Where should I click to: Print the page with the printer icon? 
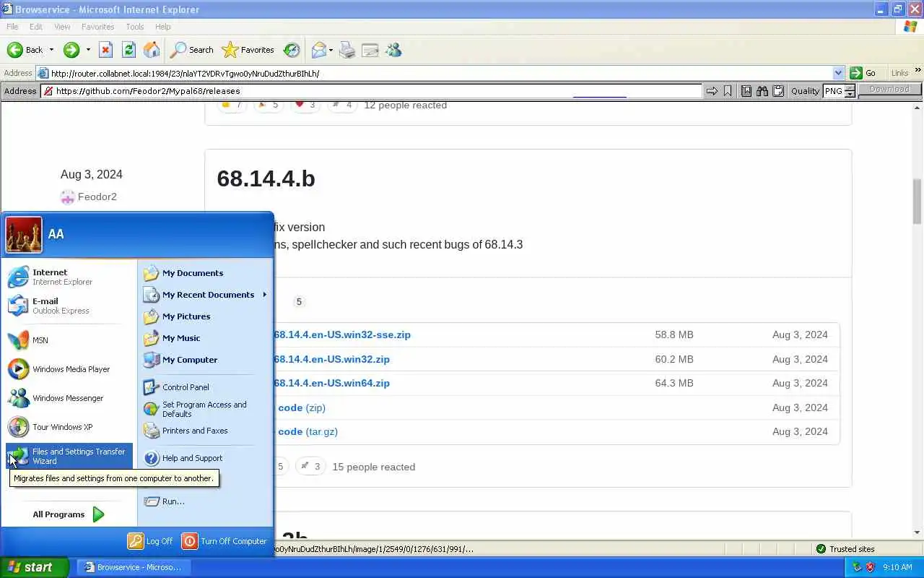tap(347, 50)
